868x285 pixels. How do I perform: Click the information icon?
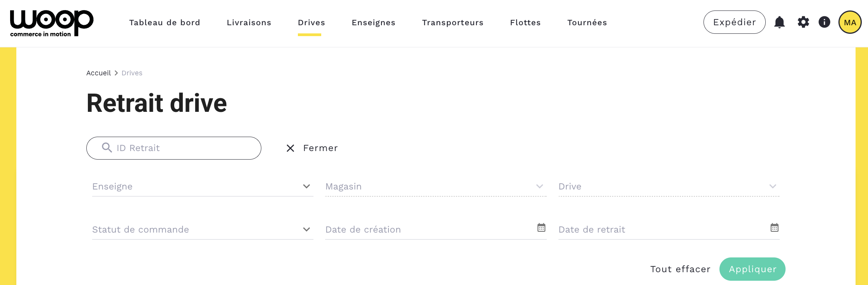point(824,22)
